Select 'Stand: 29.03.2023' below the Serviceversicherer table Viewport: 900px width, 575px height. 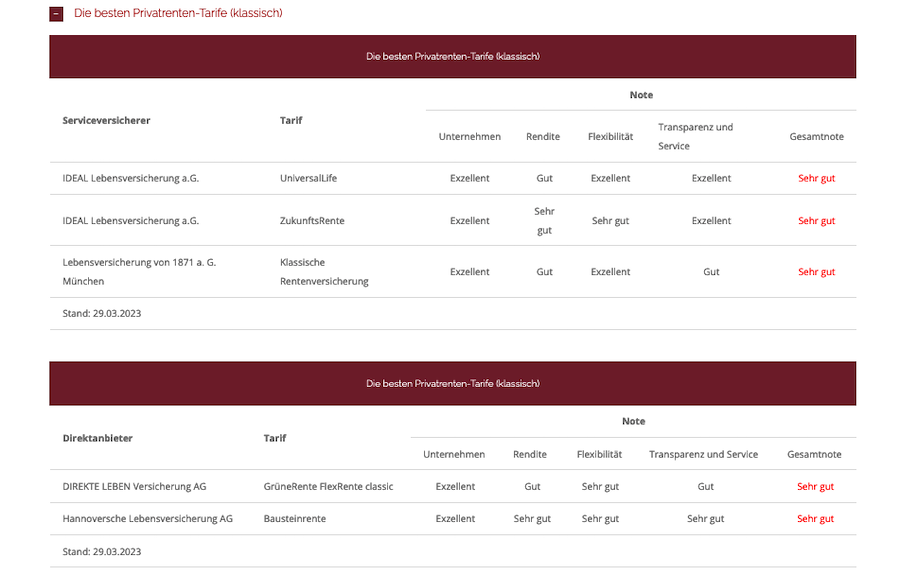tap(102, 313)
